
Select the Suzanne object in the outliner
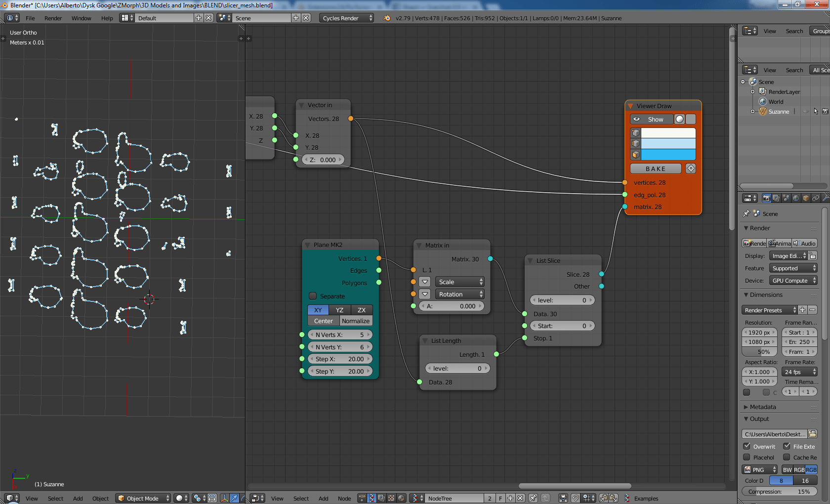(x=779, y=112)
